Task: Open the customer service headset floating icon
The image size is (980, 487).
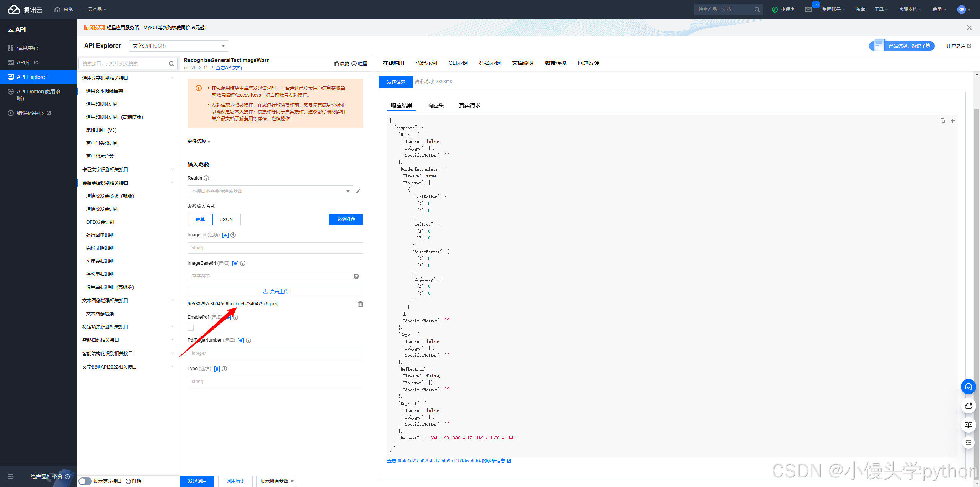Action: [x=968, y=387]
